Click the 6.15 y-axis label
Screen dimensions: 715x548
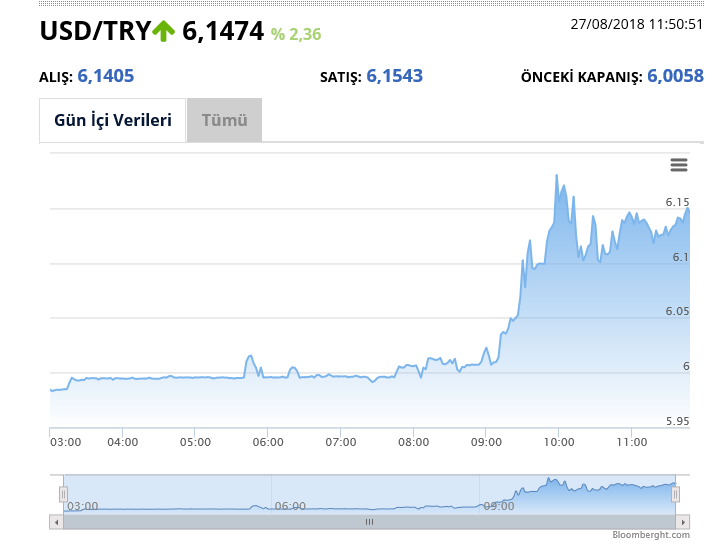point(677,202)
